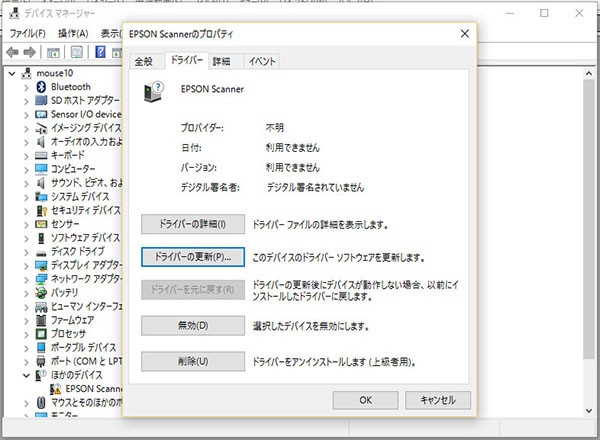The width and height of the screenshot is (600, 440).
Task: Select the ポータブル デバイス icon
Action: click(x=41, y=347)
